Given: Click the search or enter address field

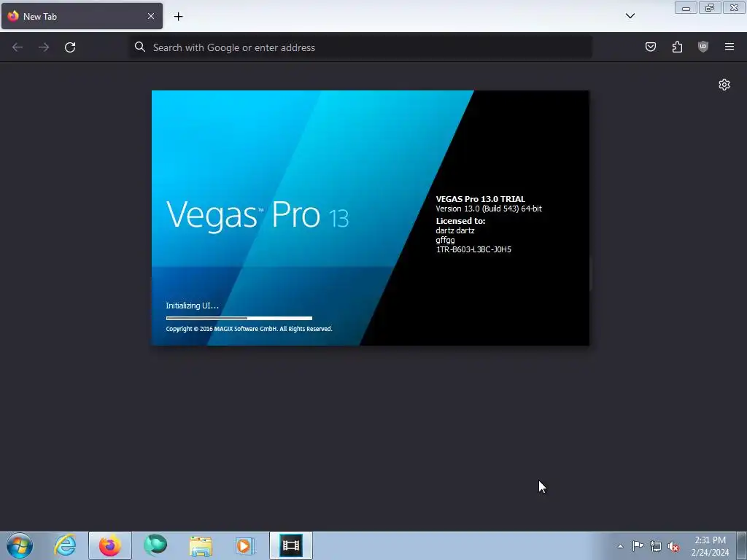Looking at the screenshot, I should (361, 47).
